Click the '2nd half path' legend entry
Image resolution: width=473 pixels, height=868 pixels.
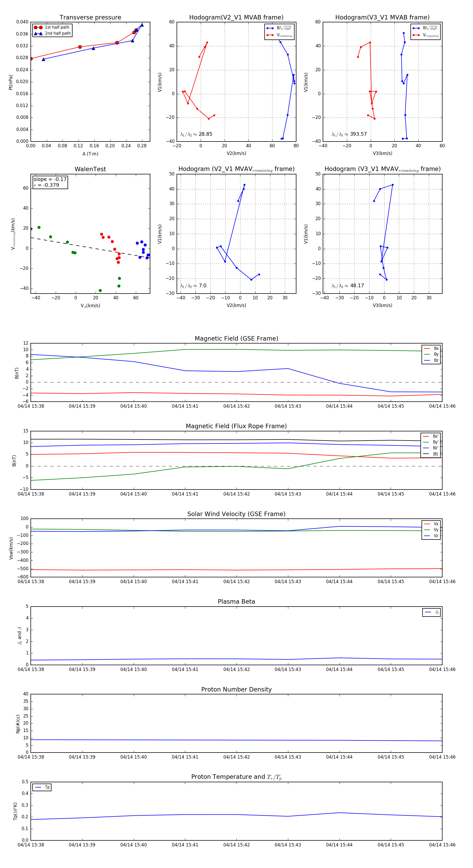(52, 33)
